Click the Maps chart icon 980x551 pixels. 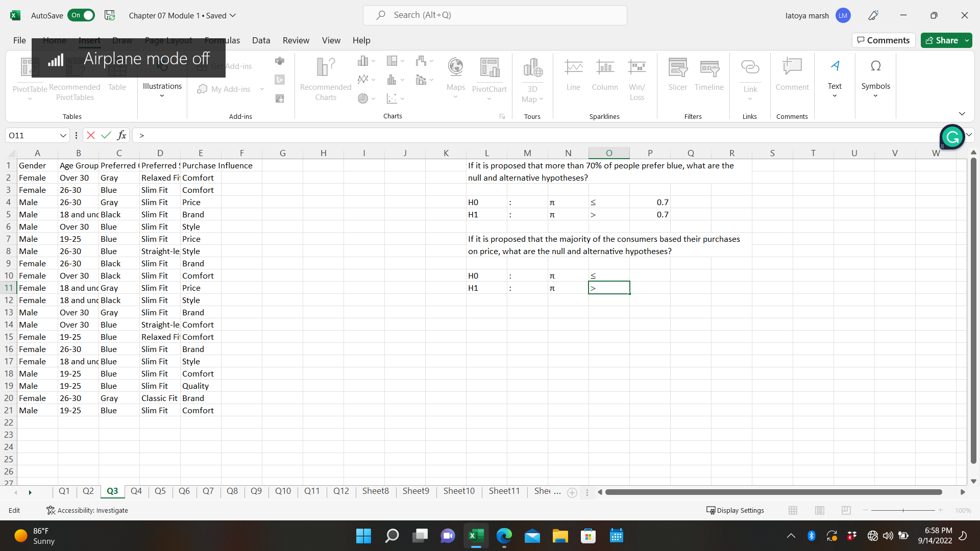(455, 68)
